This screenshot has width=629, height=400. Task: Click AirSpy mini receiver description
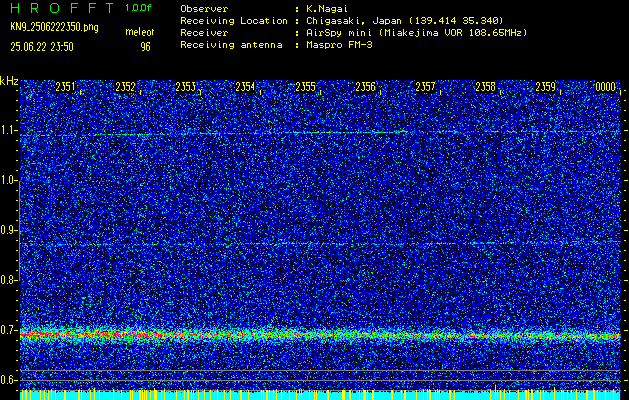pyautogui.click(x=416, y=33)
